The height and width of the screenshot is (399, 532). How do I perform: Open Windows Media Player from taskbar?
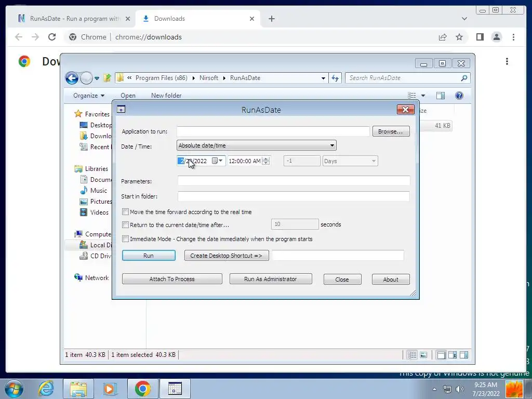110,389
